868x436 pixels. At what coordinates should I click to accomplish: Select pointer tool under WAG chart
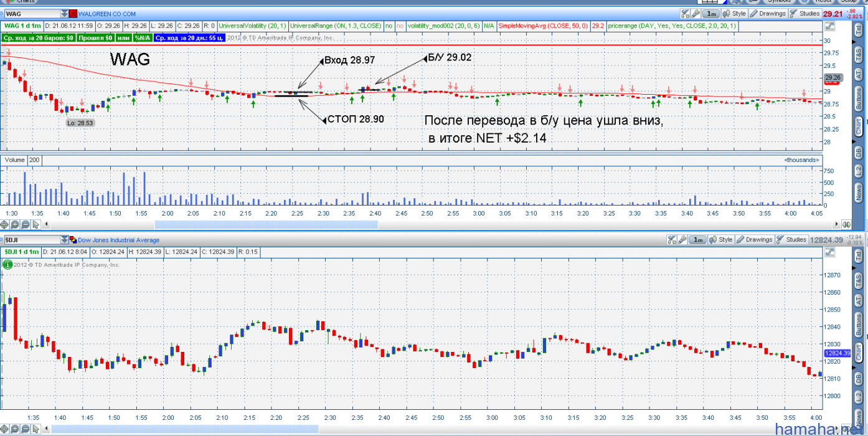point(36,224)
